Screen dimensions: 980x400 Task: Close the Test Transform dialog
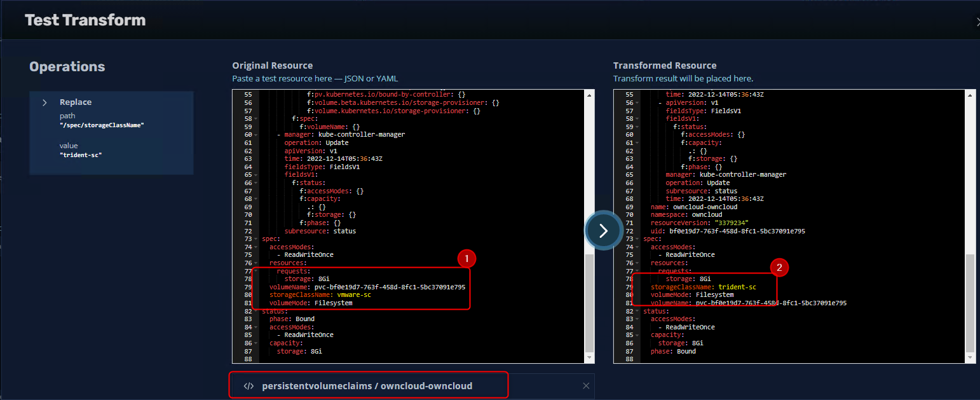point(977,22)
